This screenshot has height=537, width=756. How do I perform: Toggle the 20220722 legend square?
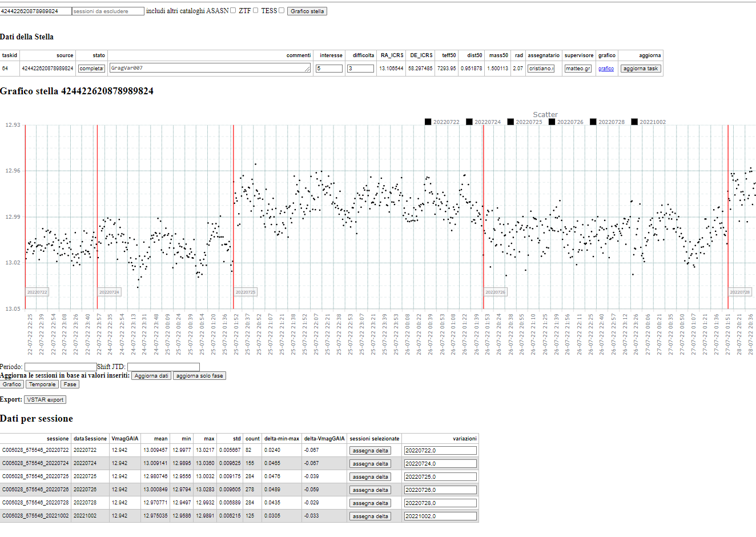[428, 122]
